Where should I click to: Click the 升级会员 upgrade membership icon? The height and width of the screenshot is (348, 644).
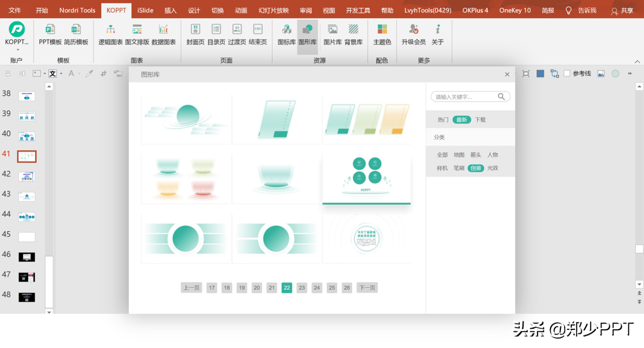click(413, 36)
